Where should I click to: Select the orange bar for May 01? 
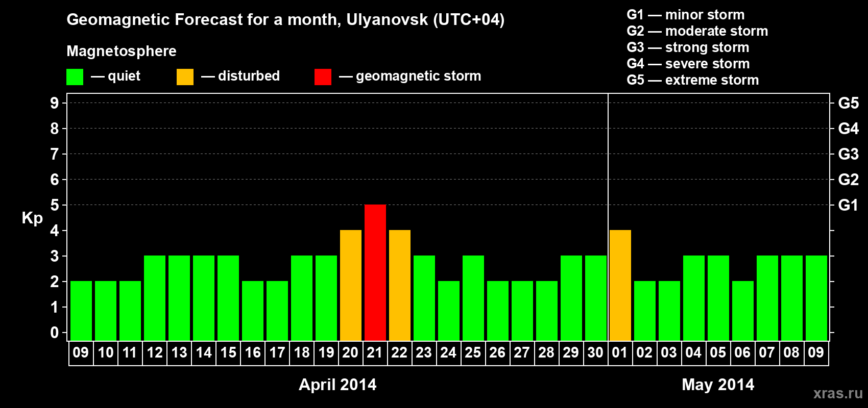pyautogui.click(x=620, y=286)
